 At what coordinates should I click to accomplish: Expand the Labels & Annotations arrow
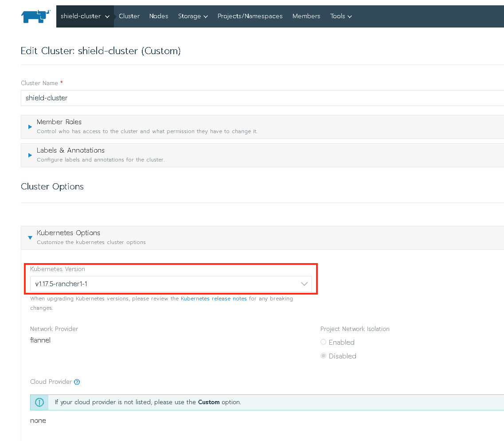[x=30, y=155]
